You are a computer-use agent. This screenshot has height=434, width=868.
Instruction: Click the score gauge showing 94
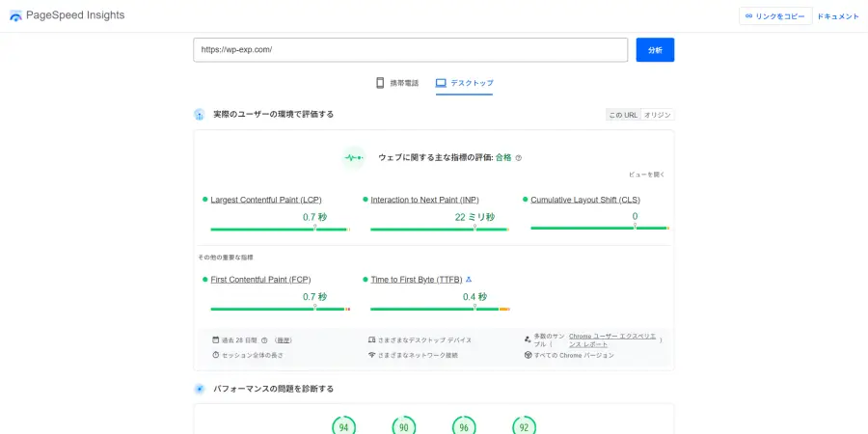[x=343, y=425]
